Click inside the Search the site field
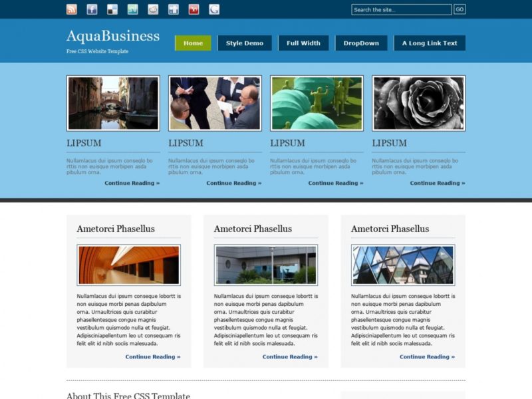The height and width of the screenshot is (399, 532). click(399, 9)
